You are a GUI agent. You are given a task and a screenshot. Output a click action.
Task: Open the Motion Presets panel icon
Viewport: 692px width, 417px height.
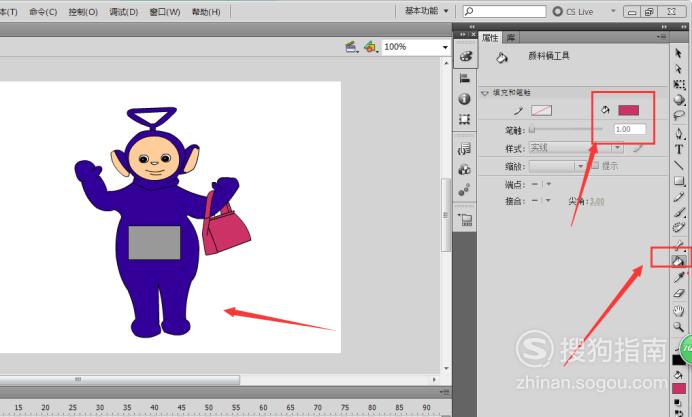(464, 190)
